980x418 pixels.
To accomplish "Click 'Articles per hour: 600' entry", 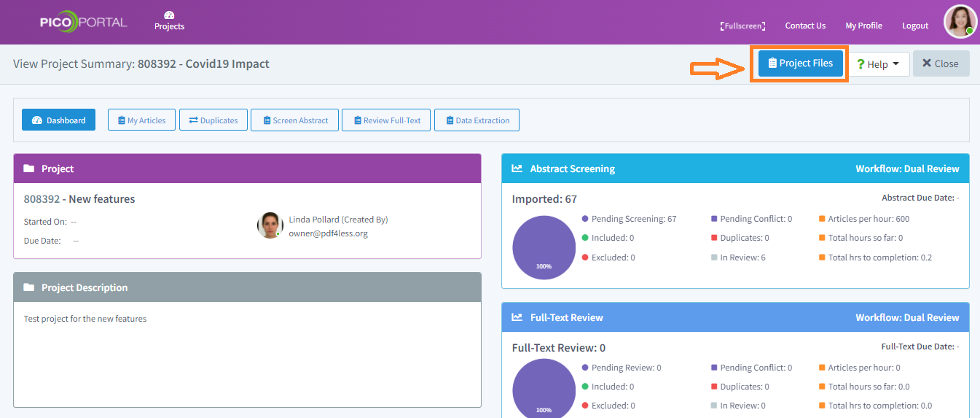I will point(864,219).
